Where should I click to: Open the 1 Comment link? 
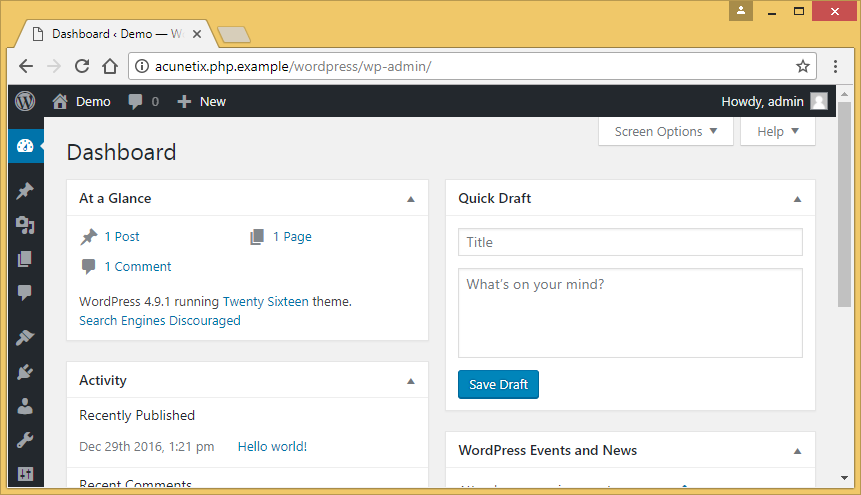coord(138,267)
